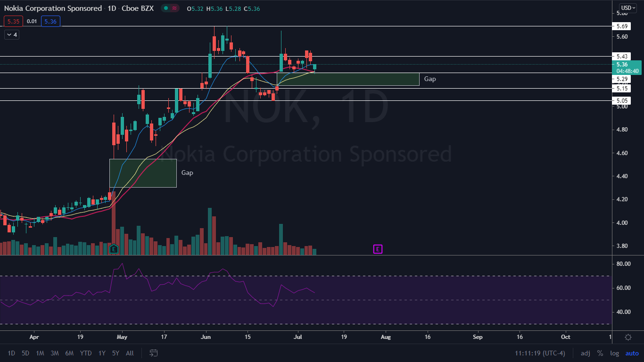Select the upper green Gap rectangle drawing
Viewport: 644px width, 362px height.
click(x=348, y=79)
